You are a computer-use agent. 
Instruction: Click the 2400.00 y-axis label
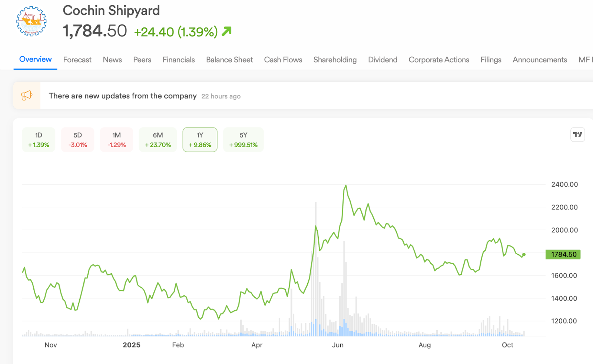(x=564, y=184)
